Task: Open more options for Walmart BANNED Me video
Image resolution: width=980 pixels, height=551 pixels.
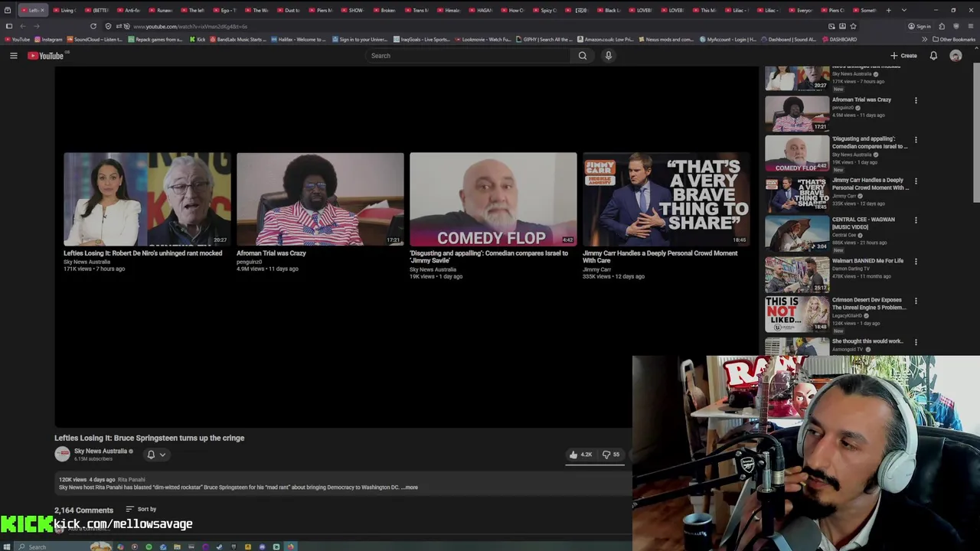Action: [916, 262]
